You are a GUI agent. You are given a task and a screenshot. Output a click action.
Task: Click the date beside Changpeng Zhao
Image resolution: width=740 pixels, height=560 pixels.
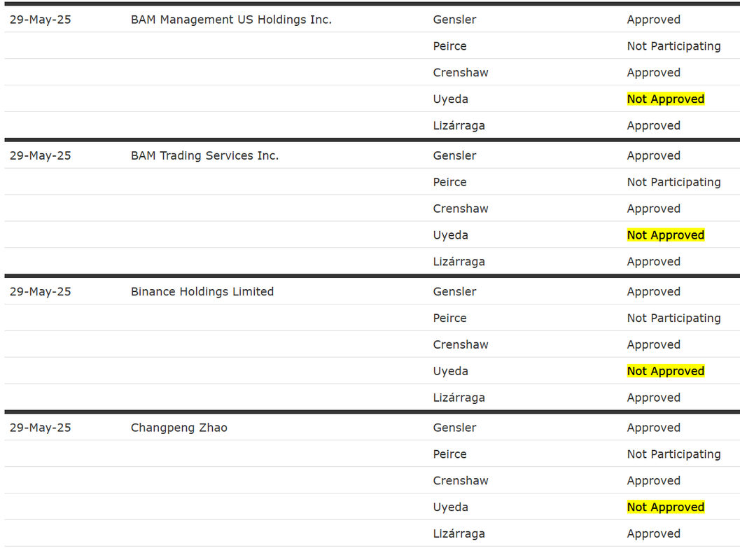pos(40,428)
